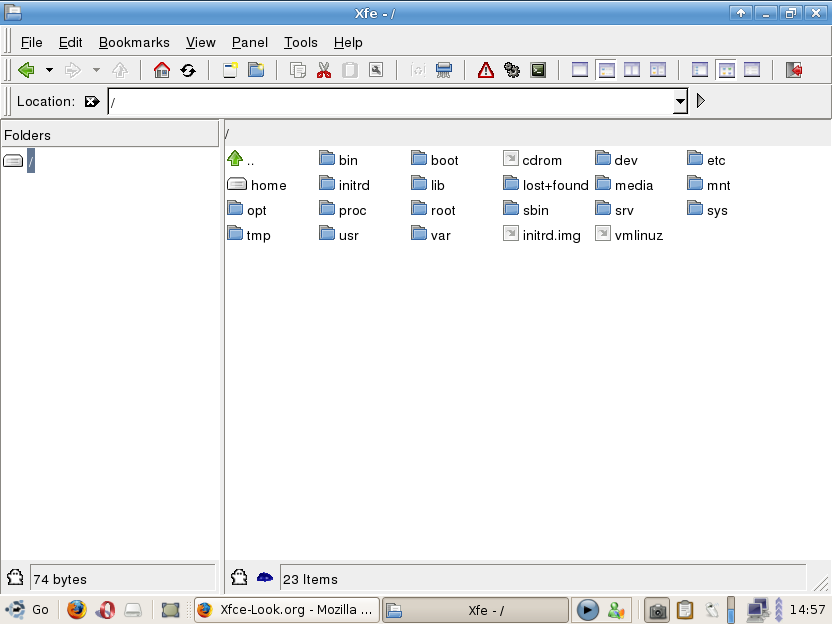The width and height of the screenshot is (832, 624).
Task: Go back with the green arrow
Action: [26, 70]
